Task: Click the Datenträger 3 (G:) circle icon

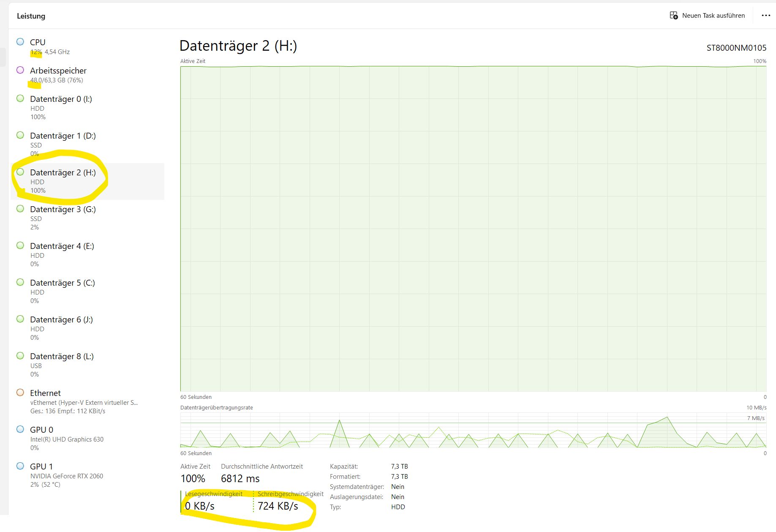Action: (20, 209)
